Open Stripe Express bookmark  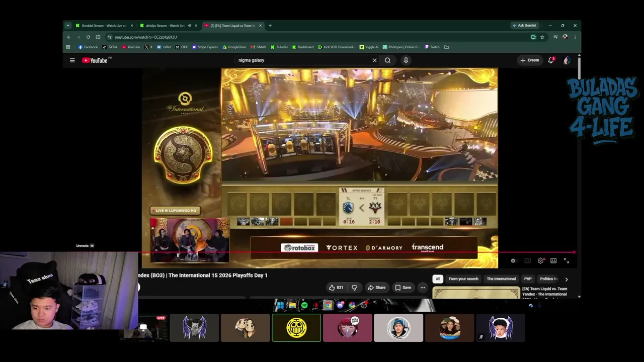tap(205, 47)
